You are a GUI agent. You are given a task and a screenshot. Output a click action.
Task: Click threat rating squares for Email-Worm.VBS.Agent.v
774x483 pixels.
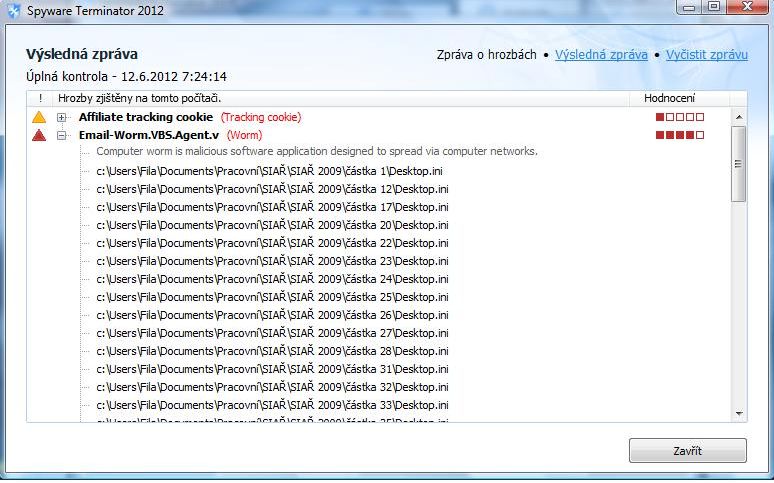coord(680,135)
